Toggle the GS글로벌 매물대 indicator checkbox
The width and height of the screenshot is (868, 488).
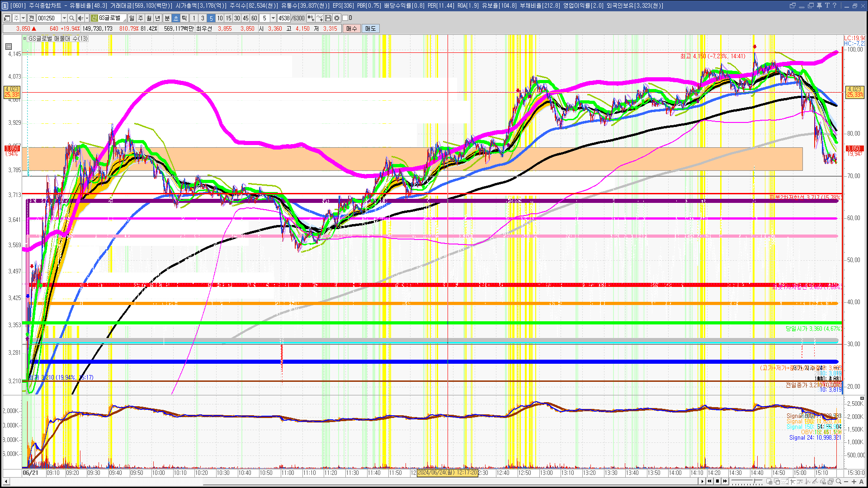pyautogui.click(x=25, y=38)
